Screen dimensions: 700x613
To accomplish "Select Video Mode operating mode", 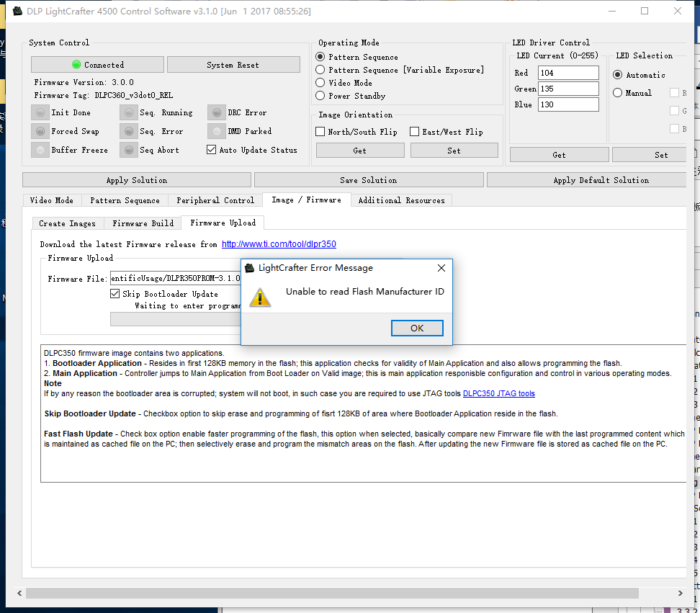I will 320,83.
